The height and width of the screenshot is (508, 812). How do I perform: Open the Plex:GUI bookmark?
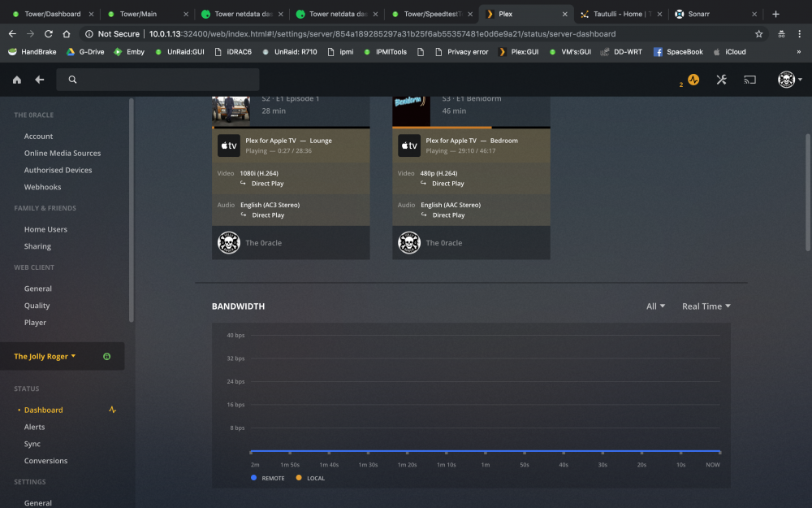[518, 52]
